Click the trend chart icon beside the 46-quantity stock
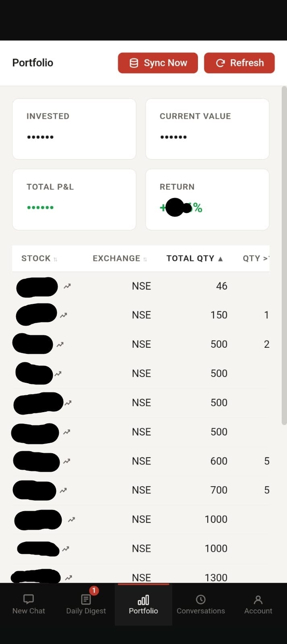The image size is (287, 644). coord(67,286)
